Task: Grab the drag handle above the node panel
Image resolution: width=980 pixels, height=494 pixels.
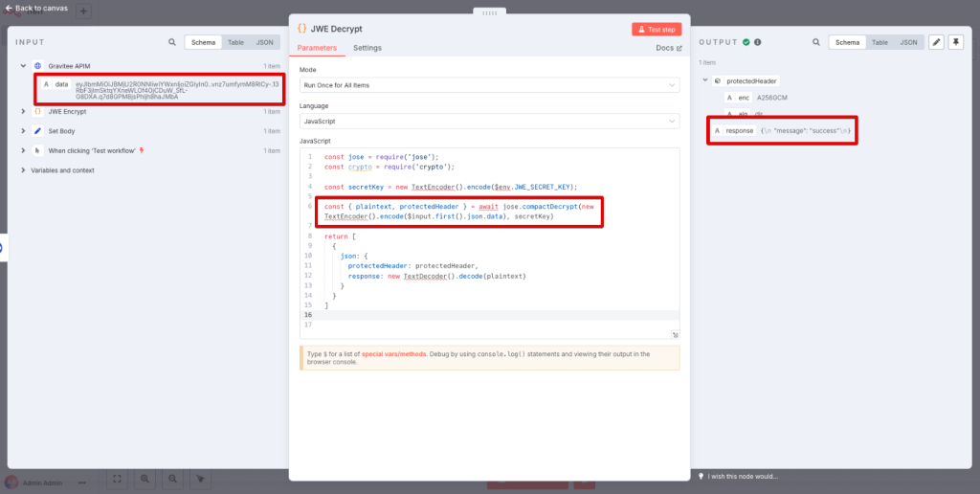Action: click(x=489, y=11)
